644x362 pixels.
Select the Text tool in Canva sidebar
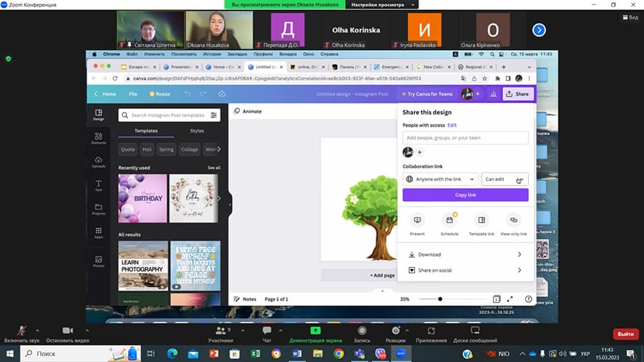pyautogui.click(x=98, y=185)
